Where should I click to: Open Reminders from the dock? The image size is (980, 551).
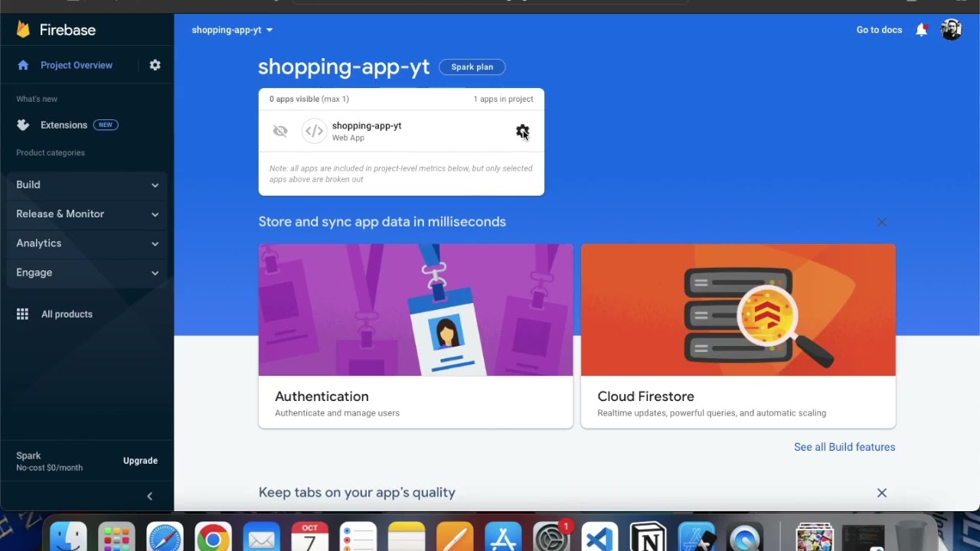click(x=358, y=537)
